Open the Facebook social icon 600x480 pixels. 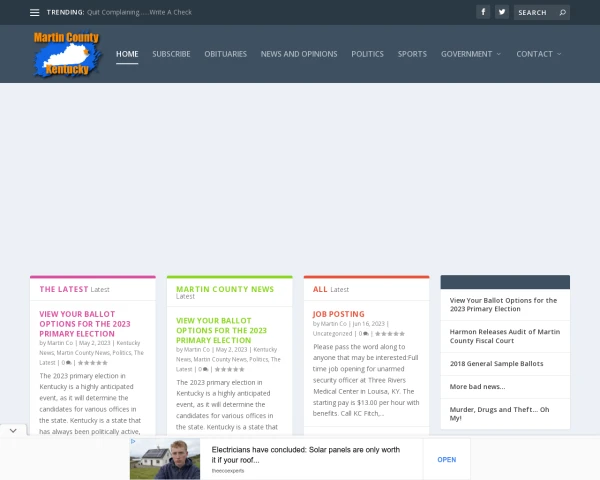pos(483,12)
